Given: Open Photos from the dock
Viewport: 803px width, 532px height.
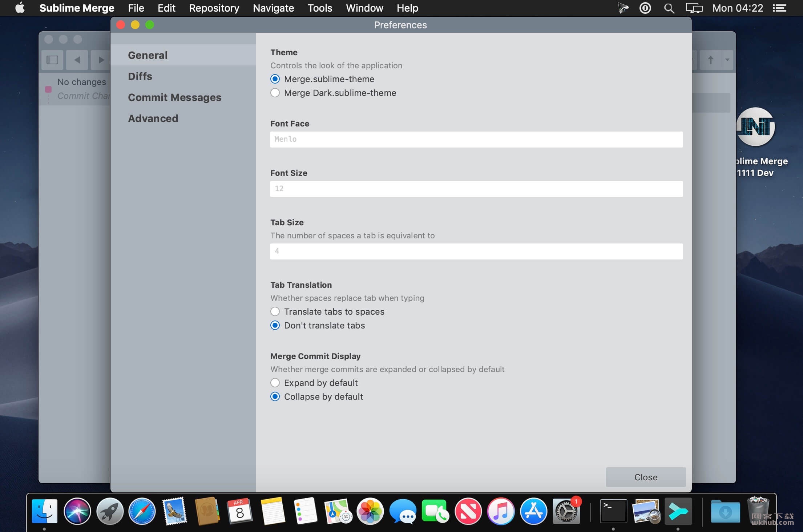Looking at the screenshot, I should 370,511.
